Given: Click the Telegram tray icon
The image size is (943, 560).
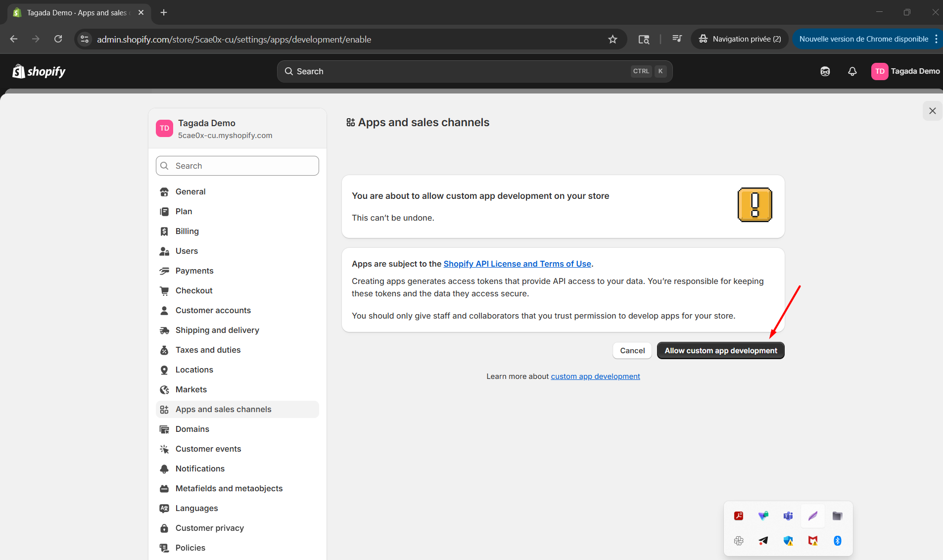Looking at the screenshot, I should click(763, 541).
